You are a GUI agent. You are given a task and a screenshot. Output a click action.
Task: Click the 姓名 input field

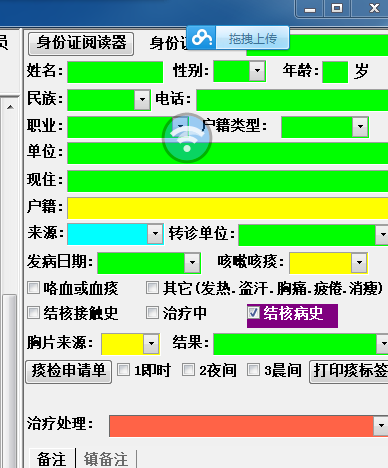(115, 72)
